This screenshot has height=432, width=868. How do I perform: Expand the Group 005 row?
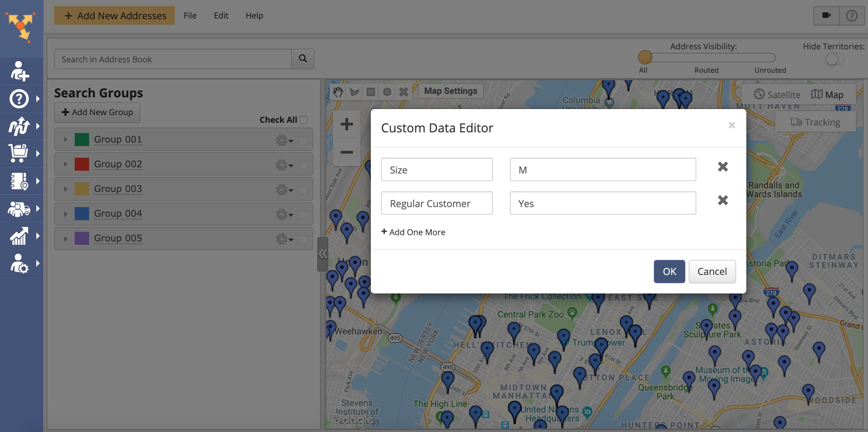click(65, 239)
